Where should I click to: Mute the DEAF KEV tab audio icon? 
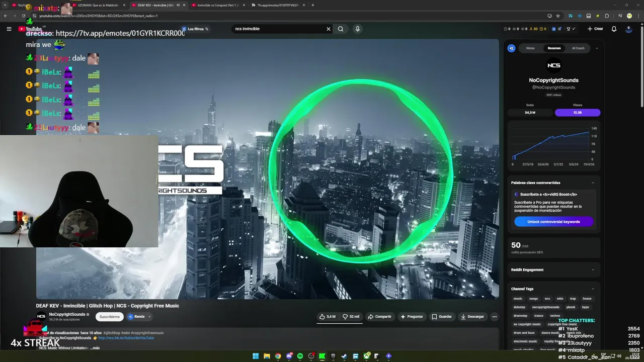[x=178, y=5]
